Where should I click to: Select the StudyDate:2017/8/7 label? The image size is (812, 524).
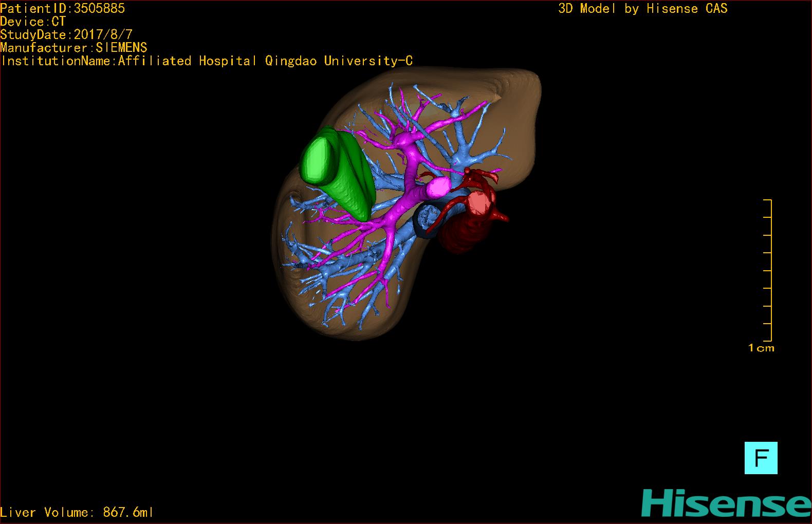66,35
